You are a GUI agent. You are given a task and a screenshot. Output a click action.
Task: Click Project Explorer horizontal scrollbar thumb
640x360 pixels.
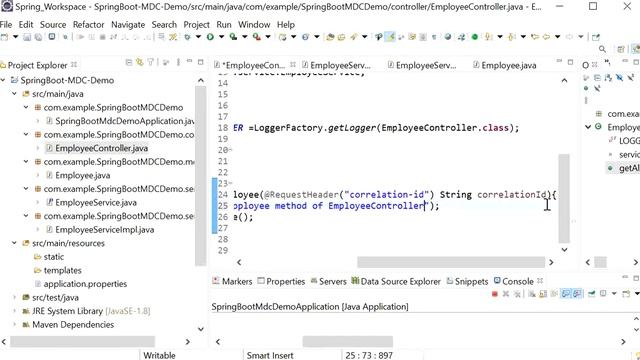[x=82, y=341]
